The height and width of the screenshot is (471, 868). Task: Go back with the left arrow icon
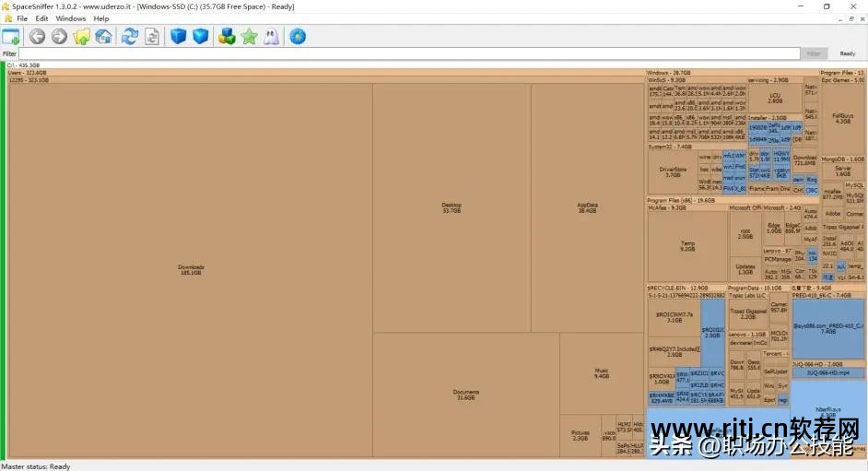pos(37,37)
